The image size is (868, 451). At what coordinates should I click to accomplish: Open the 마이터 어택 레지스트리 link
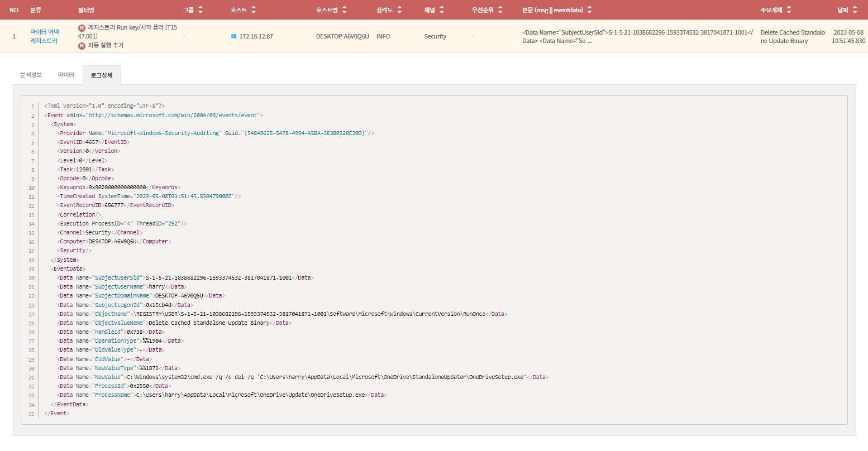click(x=44, y=36)
